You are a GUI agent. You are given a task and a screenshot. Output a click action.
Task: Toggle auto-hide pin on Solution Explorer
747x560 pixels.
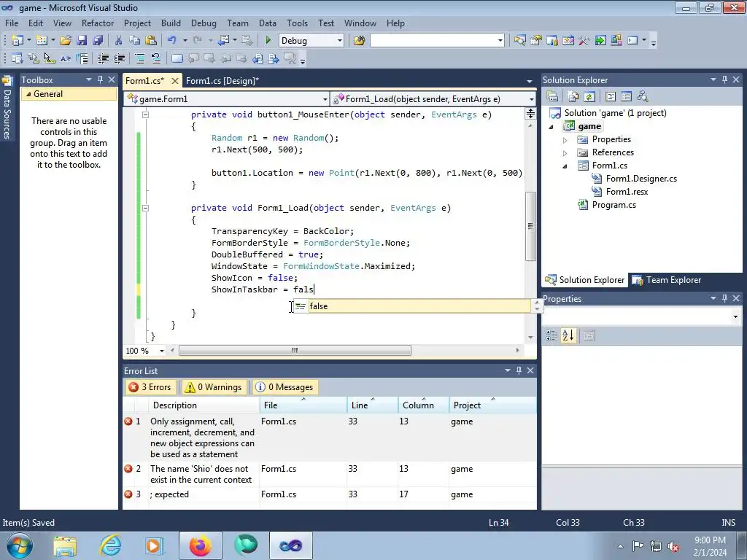click(x=724, y=79)
